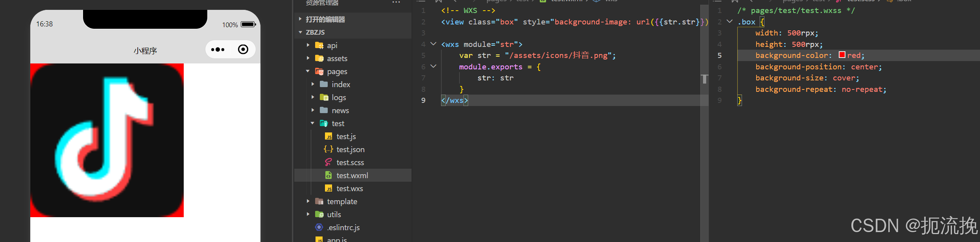Click line number 9 in test.wxml
Viewport: 980px width, 242px height.
(423, 101)
